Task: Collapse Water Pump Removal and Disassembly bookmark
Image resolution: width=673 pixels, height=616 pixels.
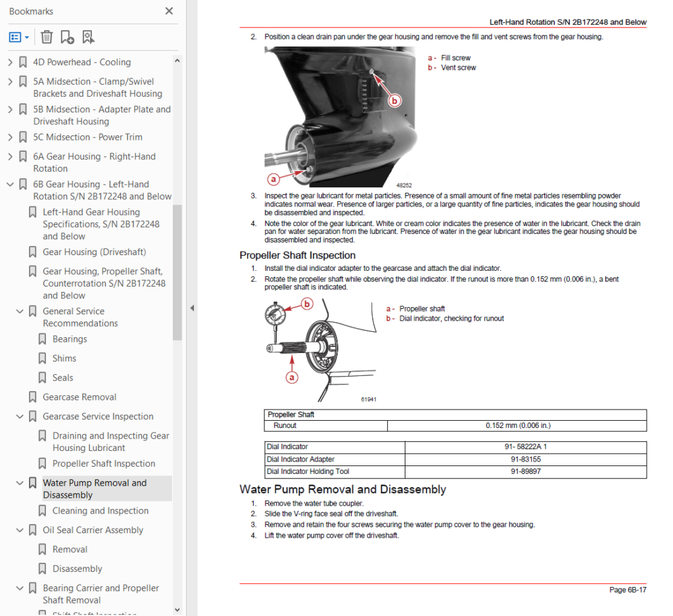Action: click(20, 483)
